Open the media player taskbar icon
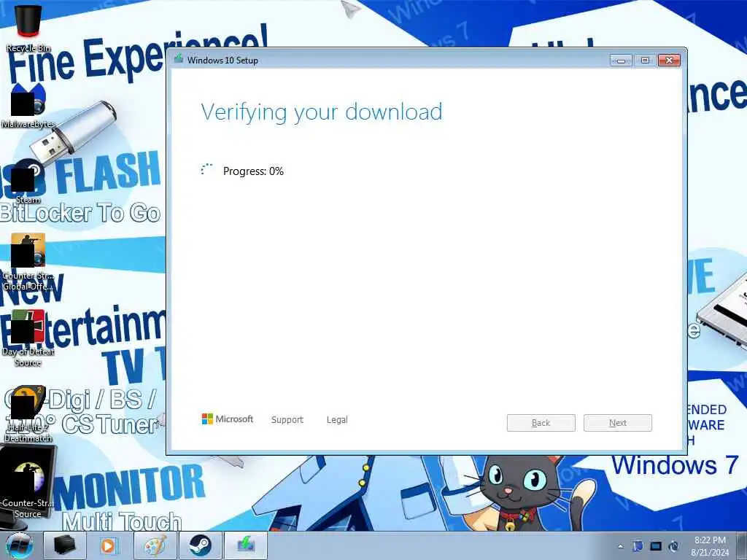The height and width of the screenshot is (560, 747). pos(109,545)
